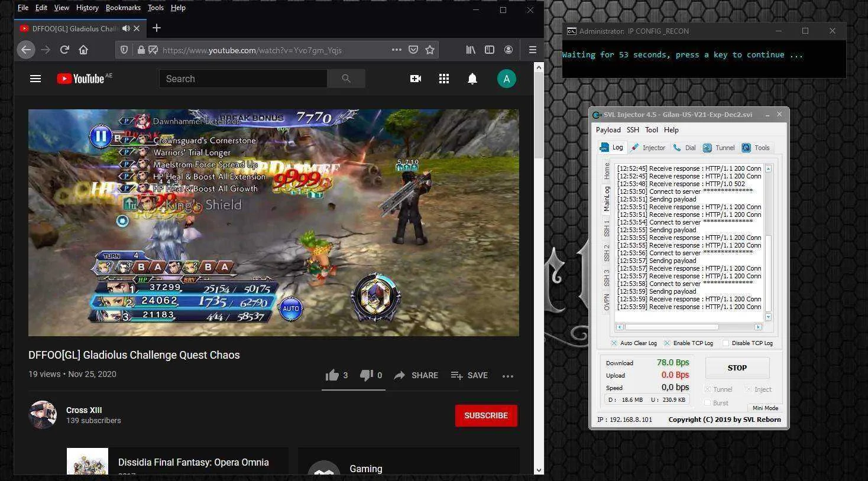Open Dissidia game thumbnail image
Viewport: 868px width, 481px height.
tap(88, 461)
